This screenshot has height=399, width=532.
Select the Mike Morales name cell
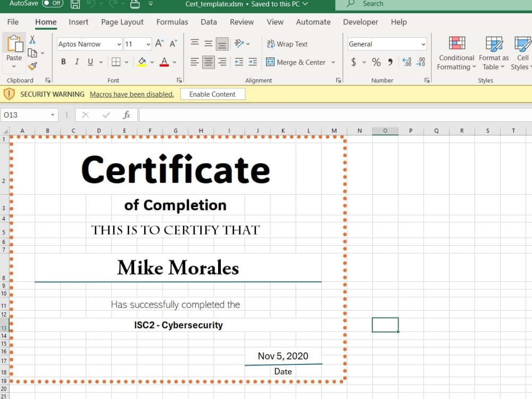[x=178, y=268]
